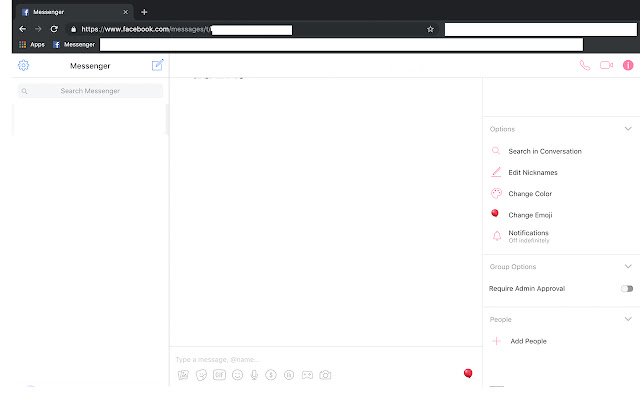Collapse the People section
This screenshot has width=640, height=400.
click(x=628, y=319)
